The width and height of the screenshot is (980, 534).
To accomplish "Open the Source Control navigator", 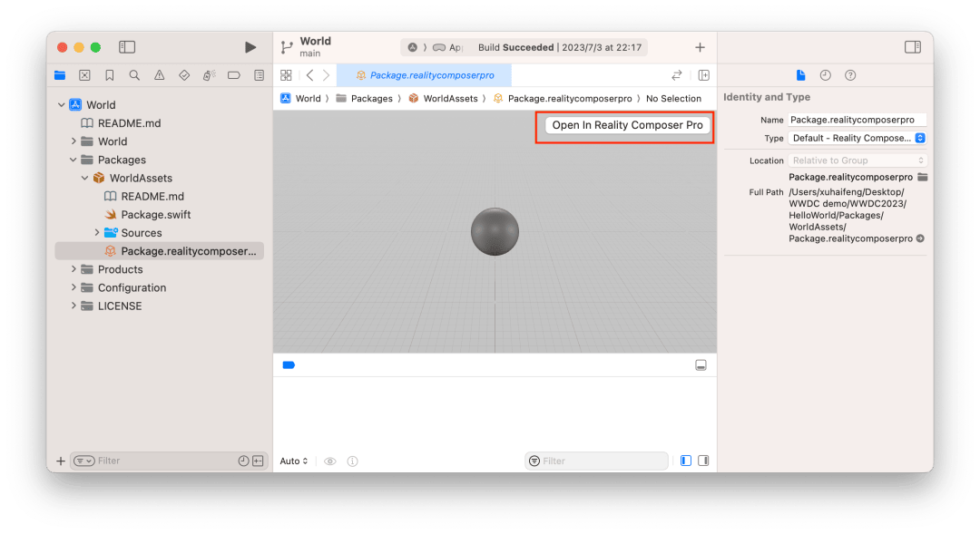I will coord(84,75).
